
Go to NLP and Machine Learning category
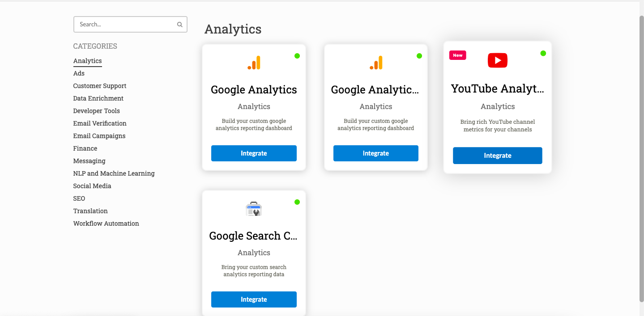coord(114,173)
